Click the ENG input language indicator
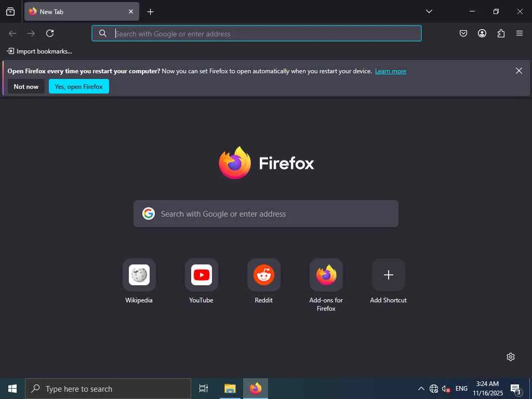 tap(461, 389)
